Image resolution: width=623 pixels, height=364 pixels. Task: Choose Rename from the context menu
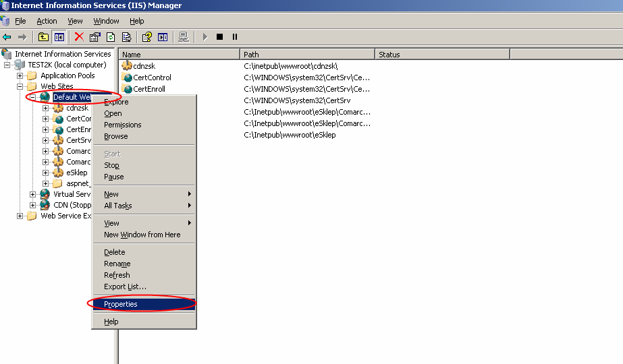point(144,264)
